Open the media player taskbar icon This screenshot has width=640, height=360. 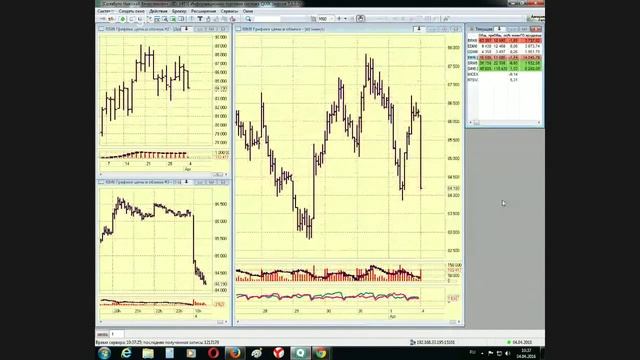(191, 353)
